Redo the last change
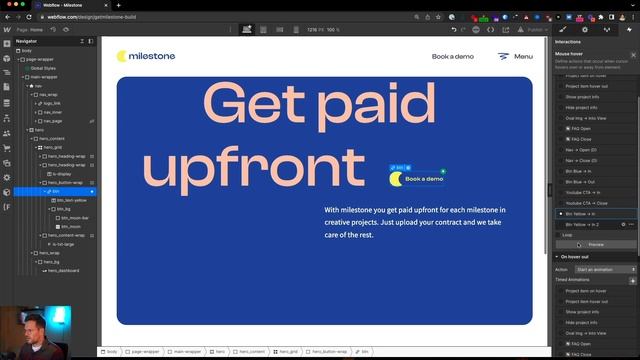Viewport: 640px width, 360px height. (x=463, y=29)
